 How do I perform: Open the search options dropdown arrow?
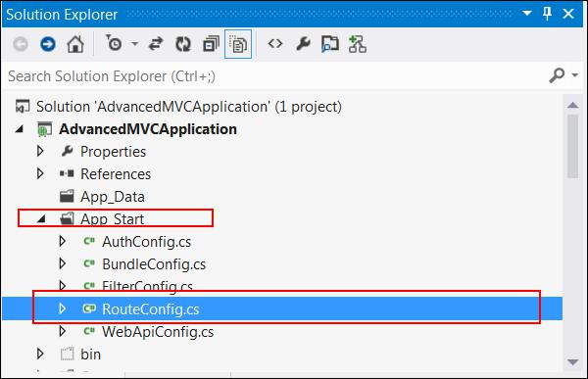click(575, 75)
